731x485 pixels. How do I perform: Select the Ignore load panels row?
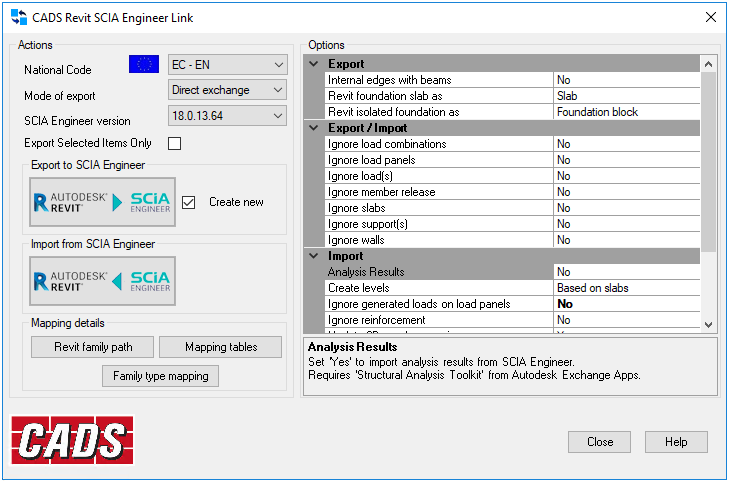pos(512,160)
